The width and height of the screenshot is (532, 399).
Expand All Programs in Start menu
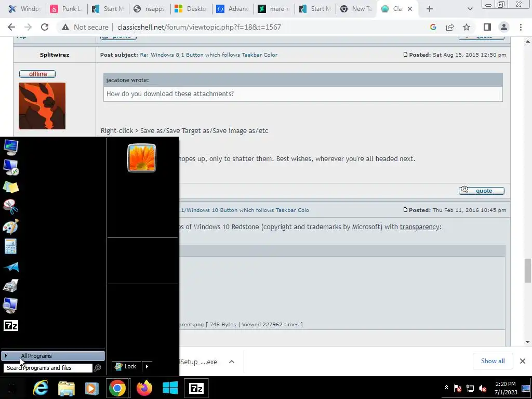(53, 356)
